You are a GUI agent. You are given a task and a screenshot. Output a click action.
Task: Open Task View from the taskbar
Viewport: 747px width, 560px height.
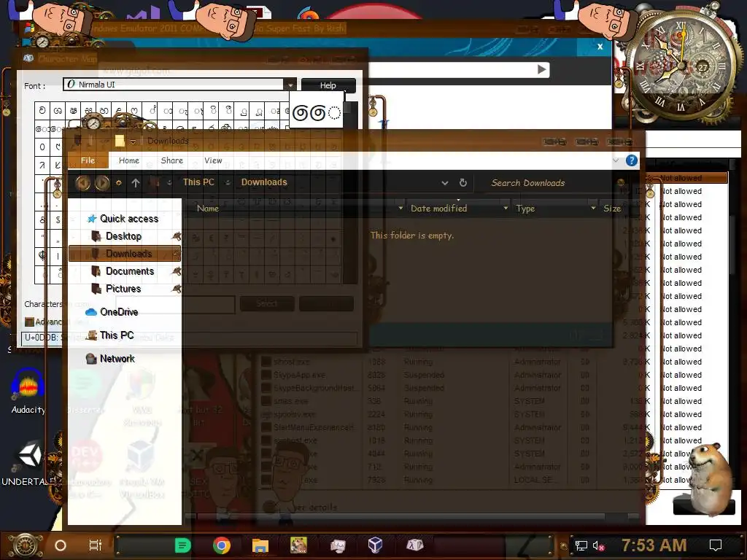(96, 545)
